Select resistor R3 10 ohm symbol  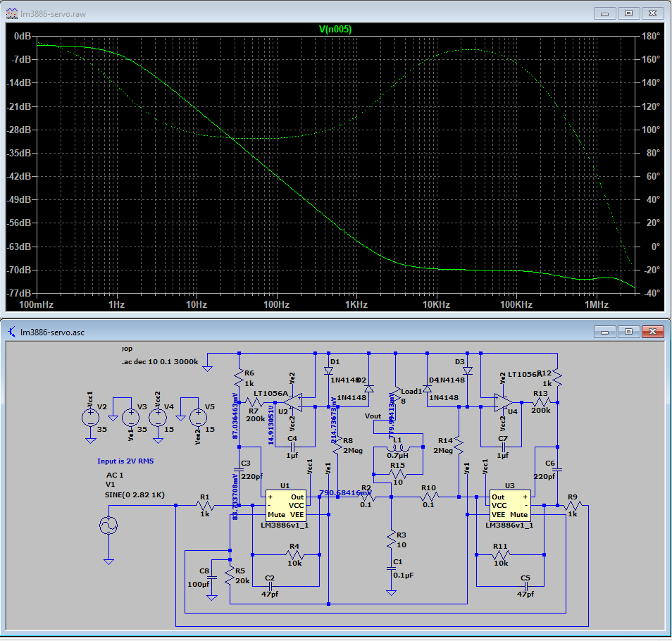point(391,540)
